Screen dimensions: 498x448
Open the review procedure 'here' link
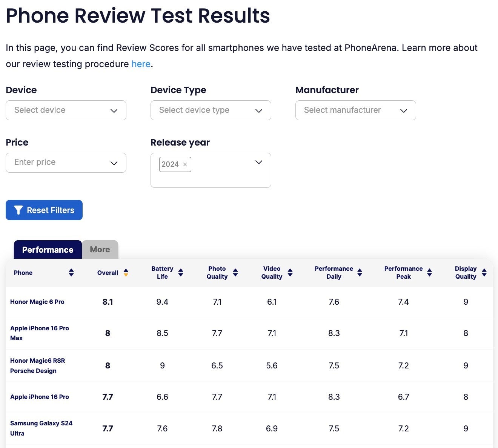[x=141, y=64]
